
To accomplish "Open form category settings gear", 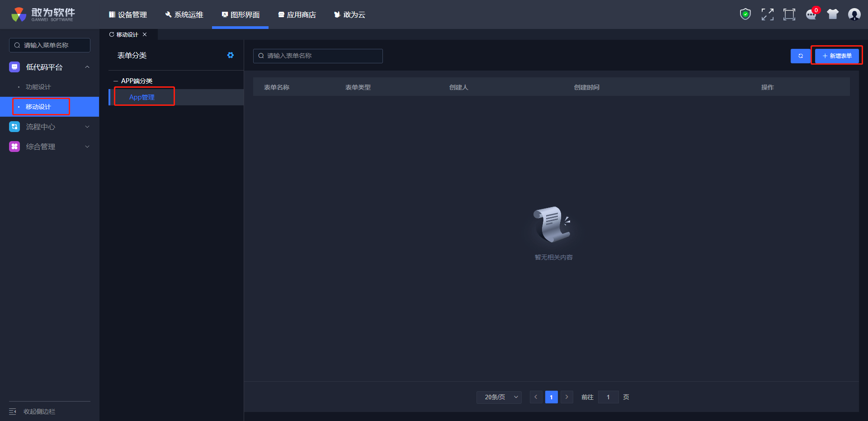I will click(x=231, y=55).
